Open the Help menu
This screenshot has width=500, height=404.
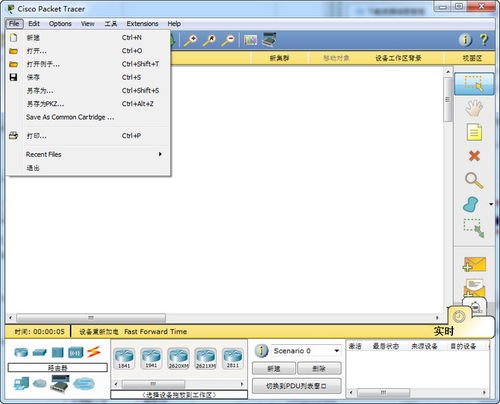coord(174,24)
